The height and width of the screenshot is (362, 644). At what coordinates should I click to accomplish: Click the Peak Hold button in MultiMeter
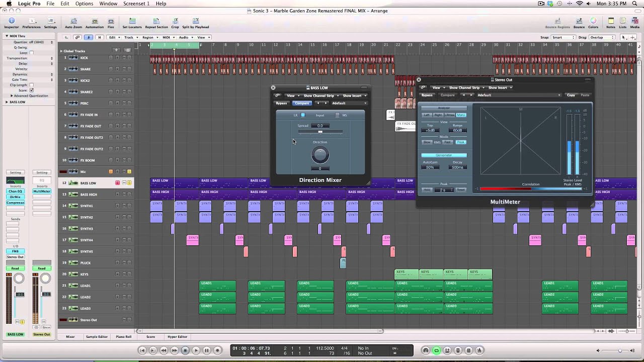click(x=427, y=190)
